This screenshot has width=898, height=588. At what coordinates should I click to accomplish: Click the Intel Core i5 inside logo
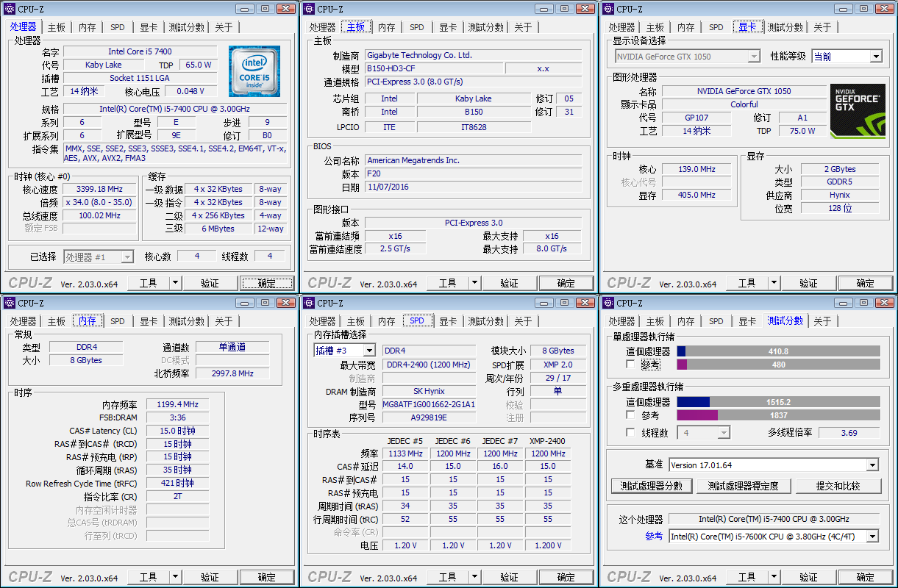pos(254,71)
